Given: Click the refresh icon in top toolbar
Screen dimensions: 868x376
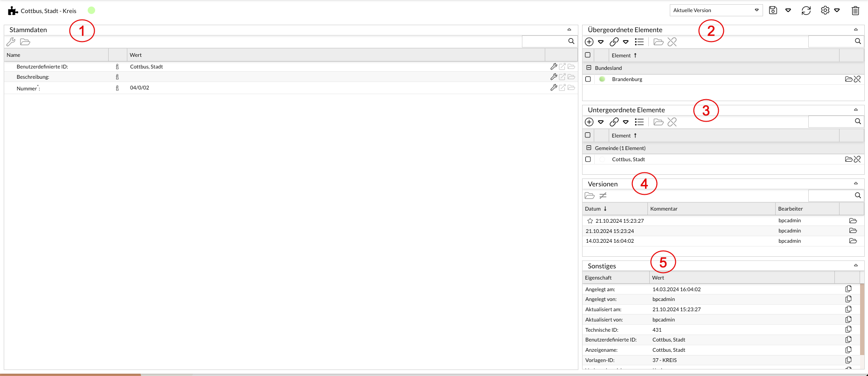Looking at the screenshot, I should (806, 10).
